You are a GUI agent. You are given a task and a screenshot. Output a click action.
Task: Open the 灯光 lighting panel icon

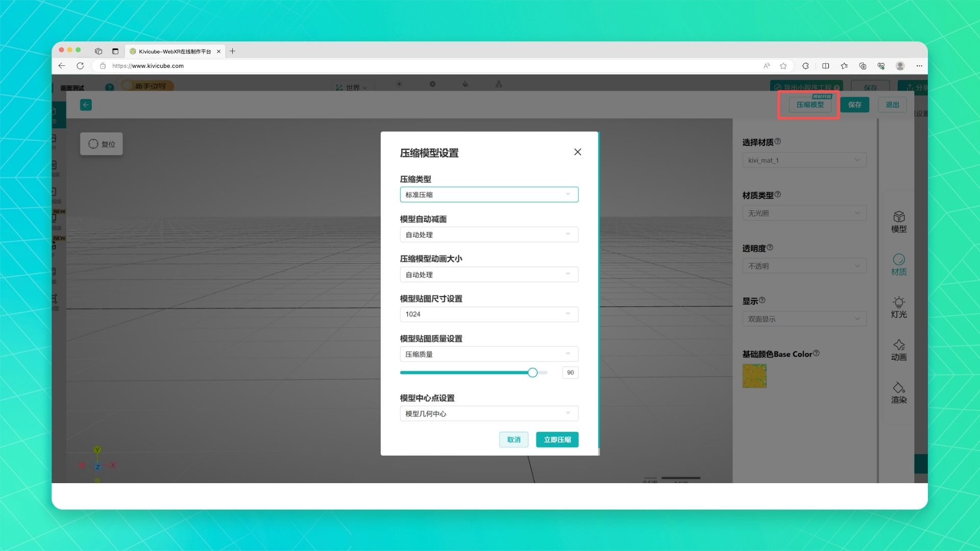[898, 307]
